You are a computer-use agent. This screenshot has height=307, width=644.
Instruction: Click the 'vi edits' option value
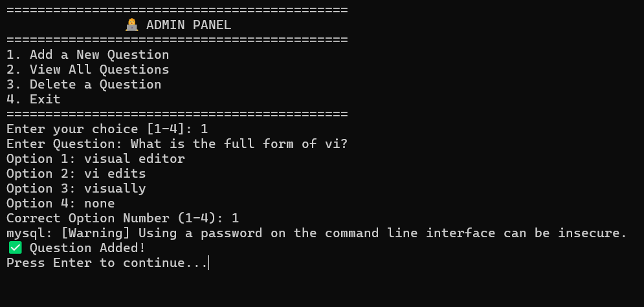115,173
